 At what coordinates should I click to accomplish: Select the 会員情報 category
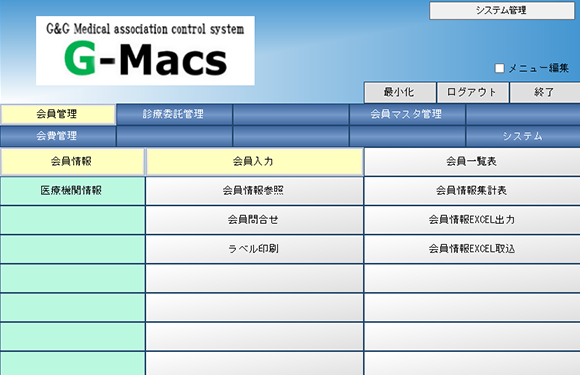(72, 162)
